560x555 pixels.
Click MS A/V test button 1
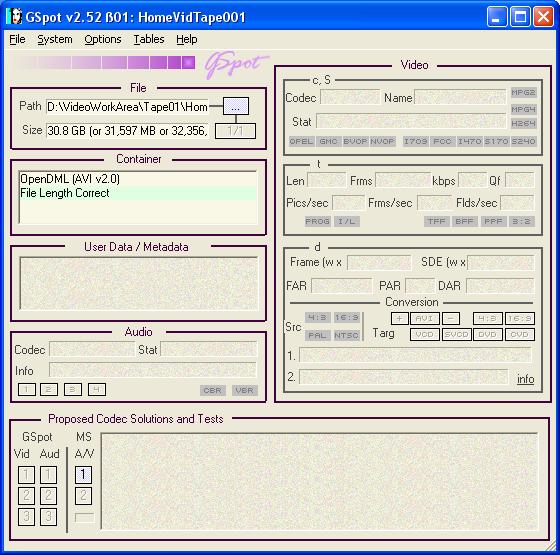[x=83, y=475]
